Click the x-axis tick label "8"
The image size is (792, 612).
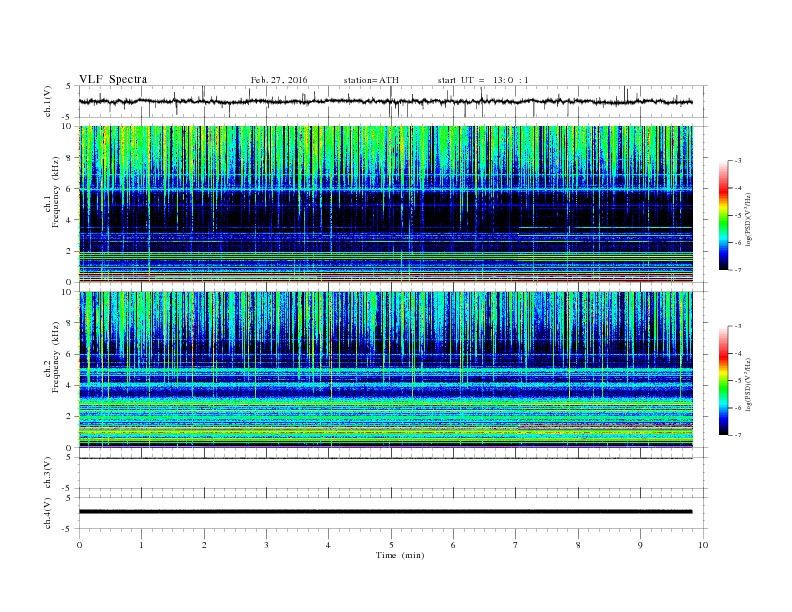(578, 545)
